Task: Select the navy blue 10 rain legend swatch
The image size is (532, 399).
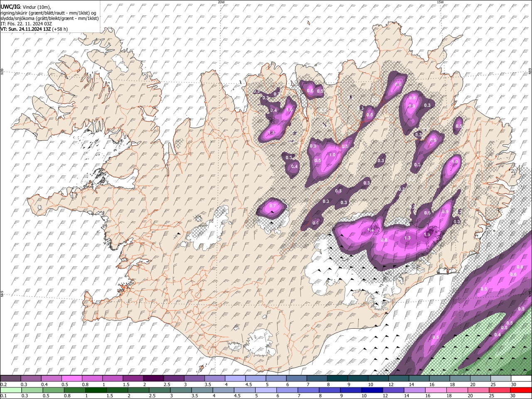Action: coord(372,390)
